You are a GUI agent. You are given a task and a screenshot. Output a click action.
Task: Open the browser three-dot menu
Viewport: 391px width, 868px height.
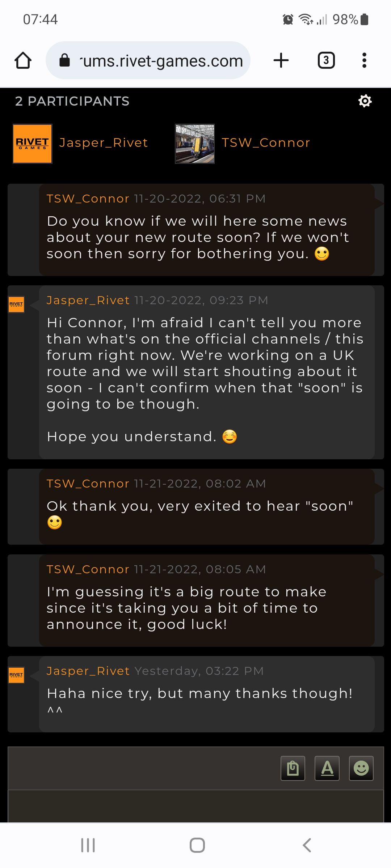(364, 60)
